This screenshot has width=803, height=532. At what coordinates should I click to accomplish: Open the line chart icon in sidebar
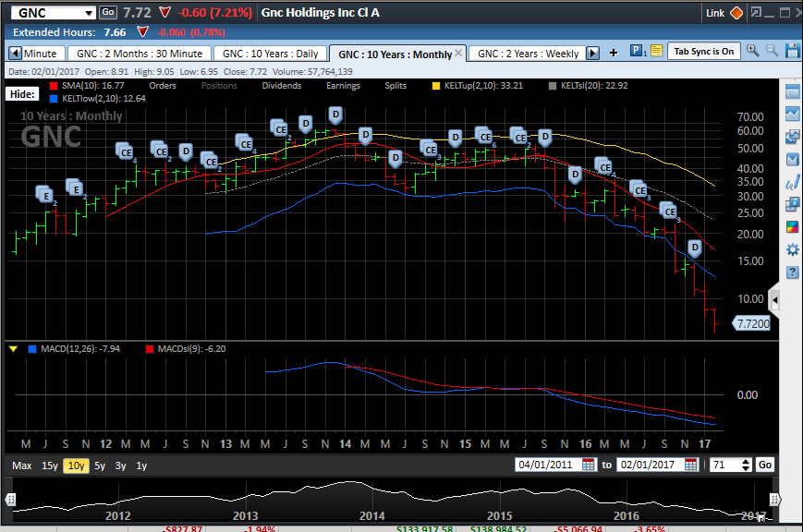pos(792,114)
